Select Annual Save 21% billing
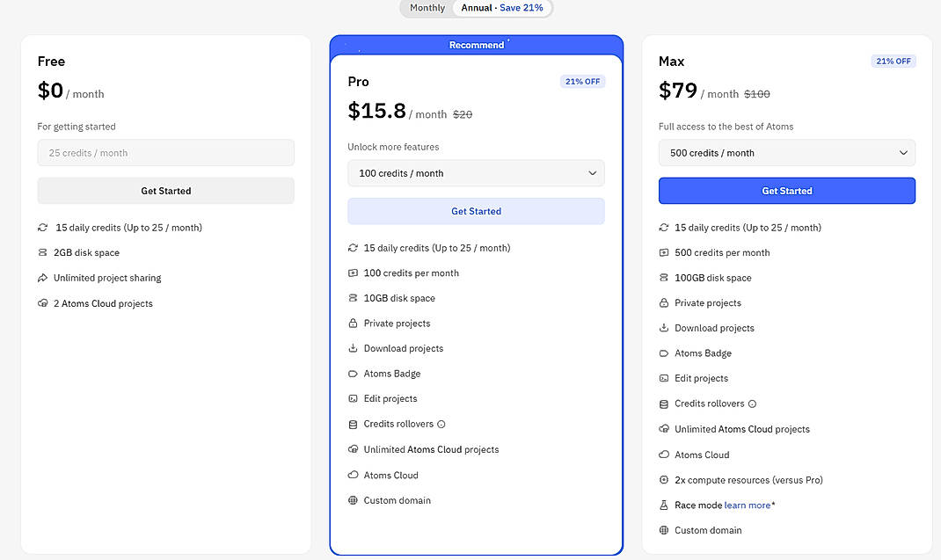Viewport: 941px width, 560px height. (502, 8)
